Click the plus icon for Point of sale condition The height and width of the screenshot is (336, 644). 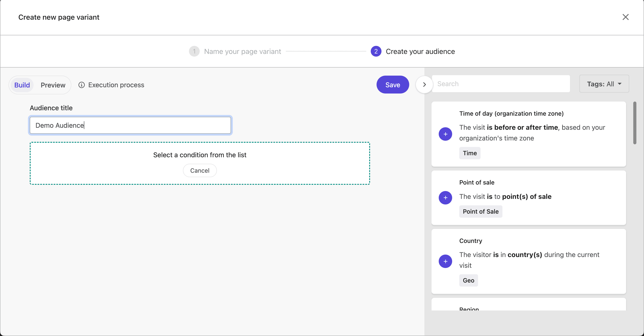(x=445, y=198)
